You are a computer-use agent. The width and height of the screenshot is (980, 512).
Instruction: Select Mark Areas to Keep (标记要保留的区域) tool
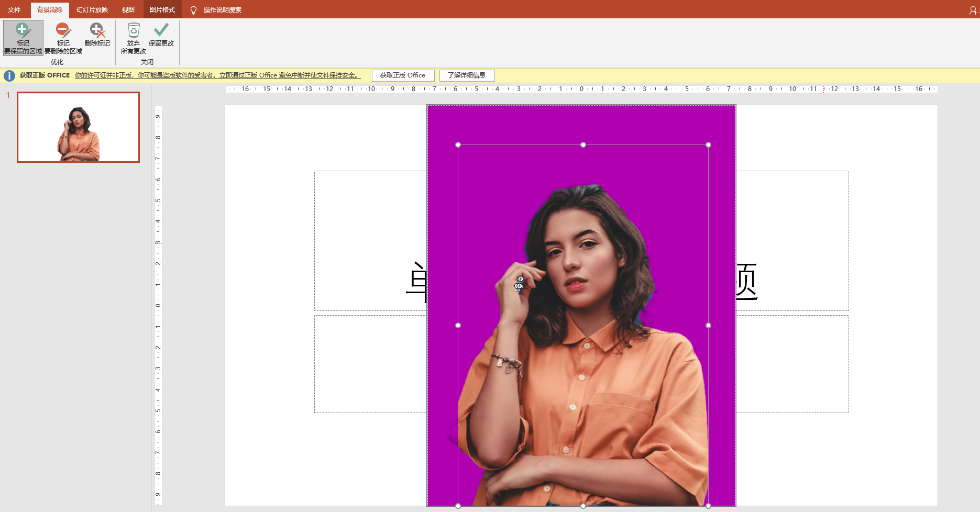point(23,38)
